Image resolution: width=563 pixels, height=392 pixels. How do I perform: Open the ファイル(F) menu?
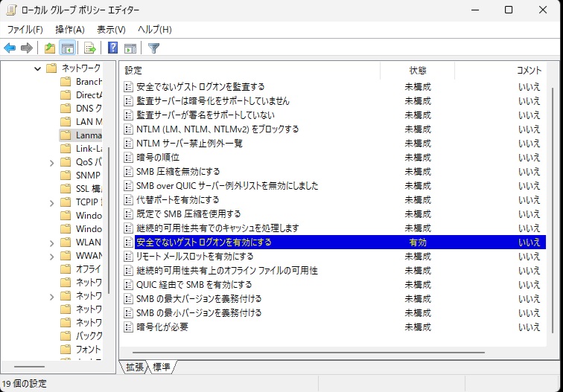point(25,29)
